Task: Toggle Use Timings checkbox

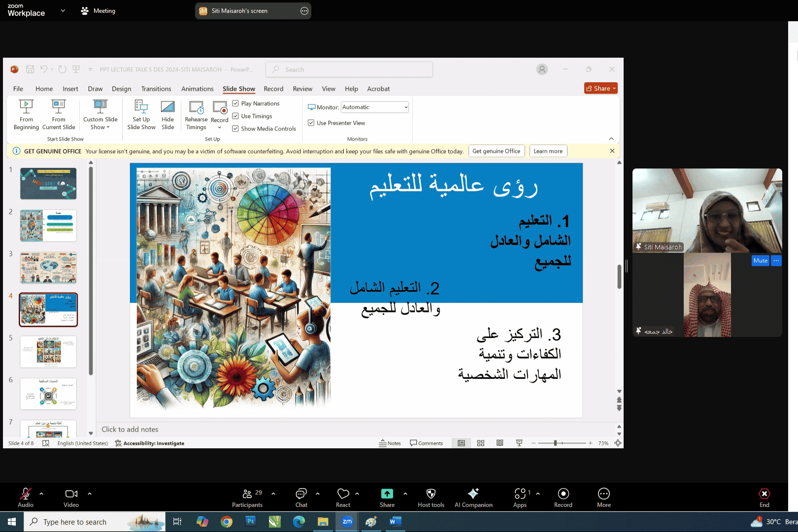Action: pyautogui.click(x=235, y=116)
